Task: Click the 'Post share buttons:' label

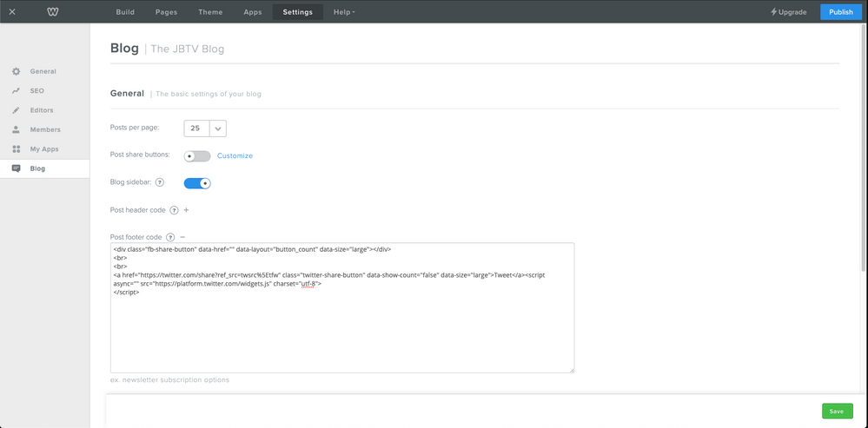Action: 140,155
